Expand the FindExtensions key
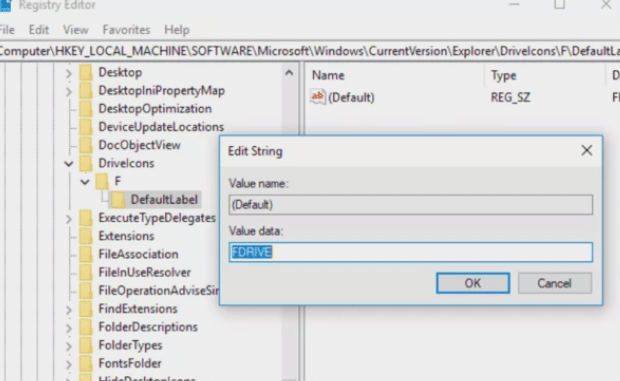The height and width of the screenshot is (381, 620). click(69, 309)
